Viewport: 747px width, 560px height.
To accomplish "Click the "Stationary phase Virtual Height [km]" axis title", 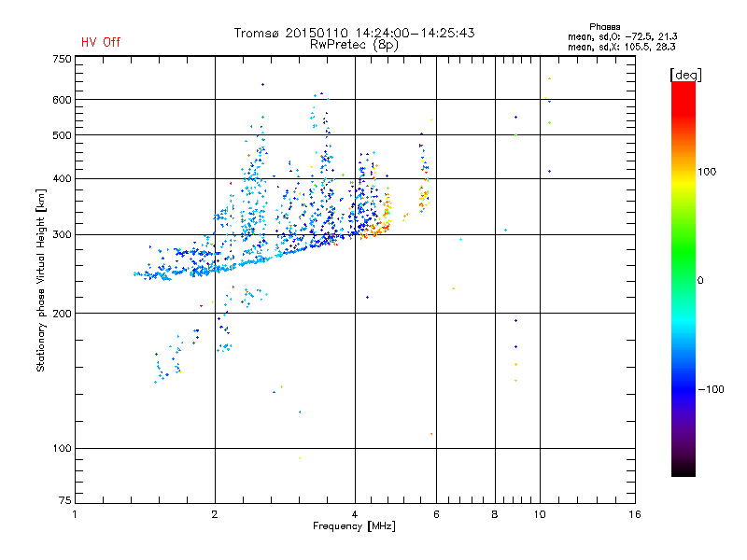I will 41,281.
